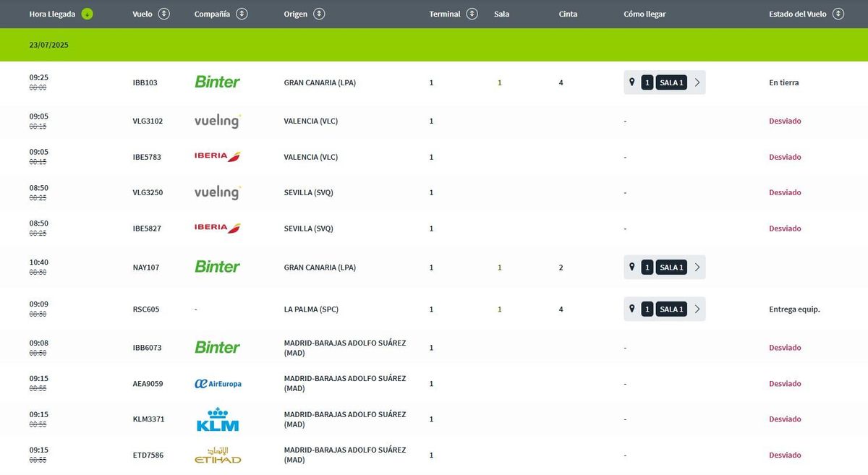The width and height of the screenshot is (868, 475).
Task: Click the location pin icon for NAY107
Action: coord(631,267)
